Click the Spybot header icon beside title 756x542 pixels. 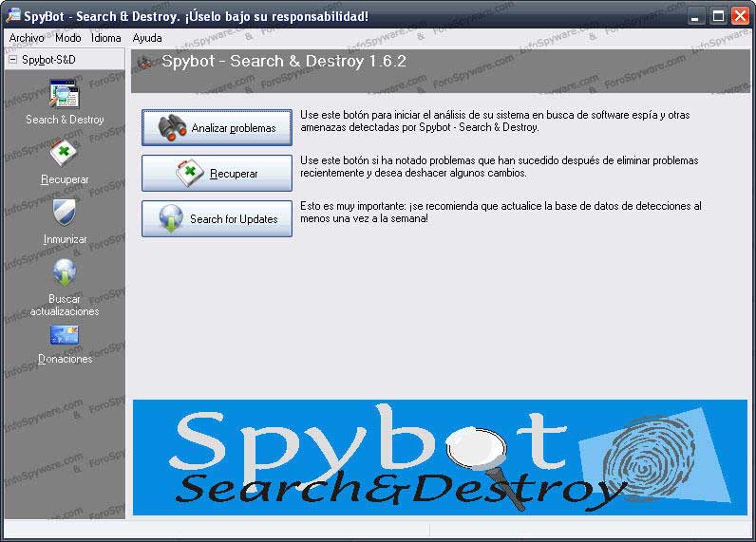coord(144,62)
